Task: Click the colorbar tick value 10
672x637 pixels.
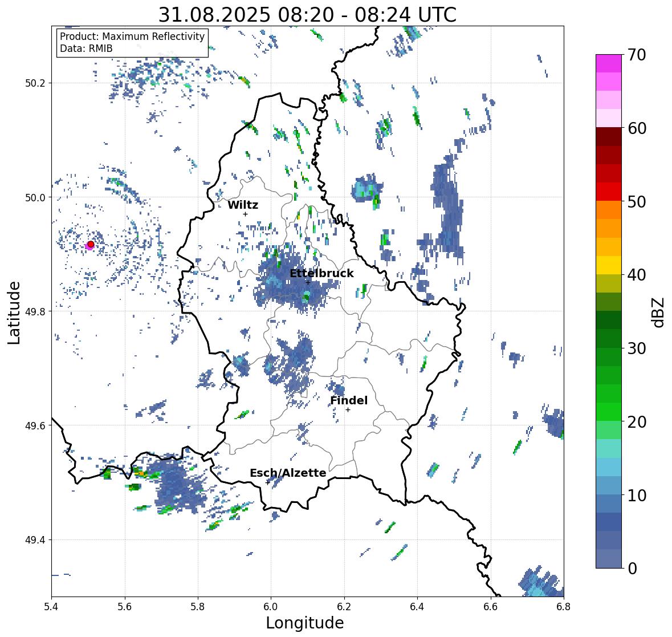Action: [637, 495]
